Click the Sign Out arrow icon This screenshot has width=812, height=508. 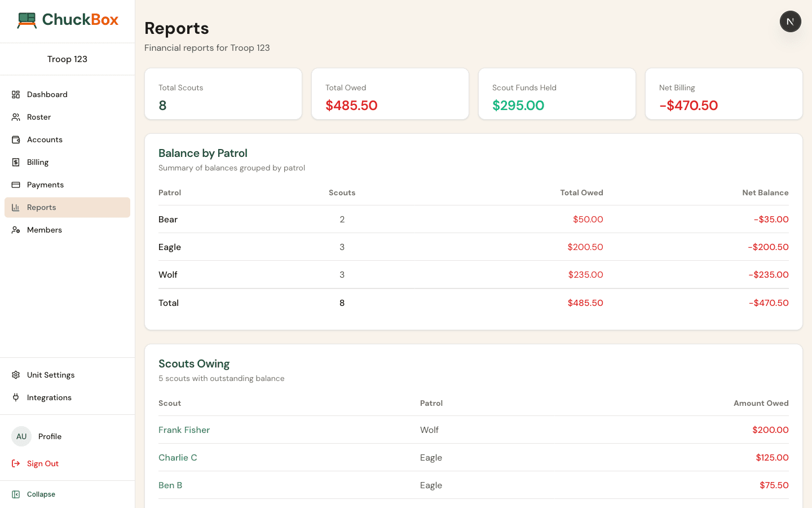[x=16, y=463]
